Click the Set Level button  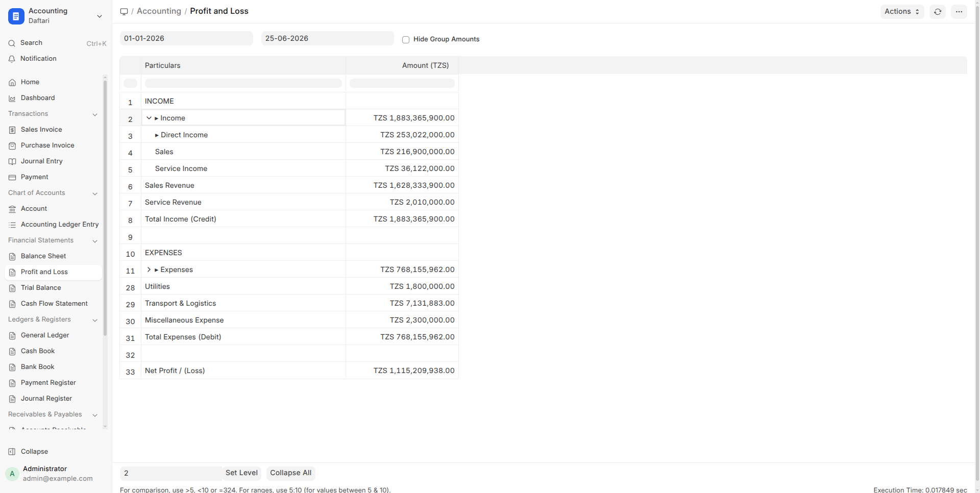coord(241,473)
